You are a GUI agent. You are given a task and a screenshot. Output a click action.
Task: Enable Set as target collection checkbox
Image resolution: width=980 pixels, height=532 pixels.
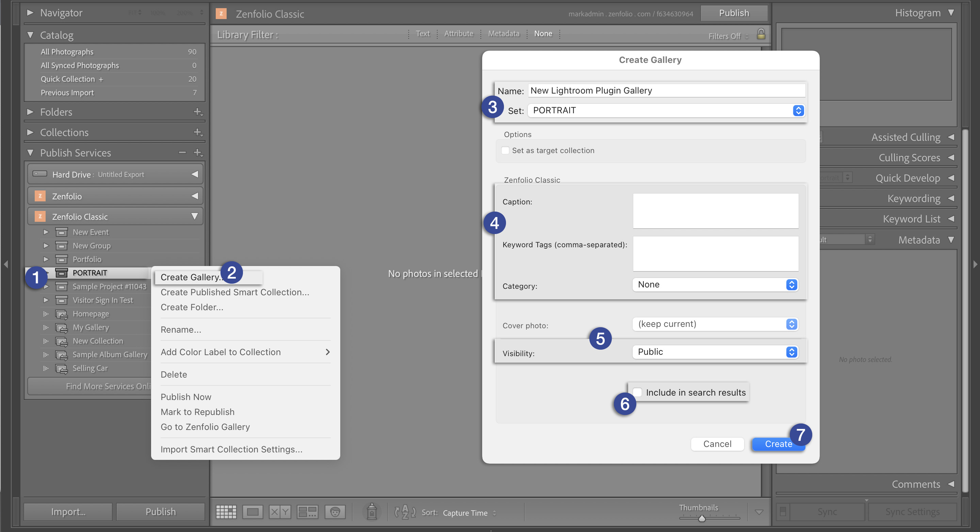coord(505,150)
